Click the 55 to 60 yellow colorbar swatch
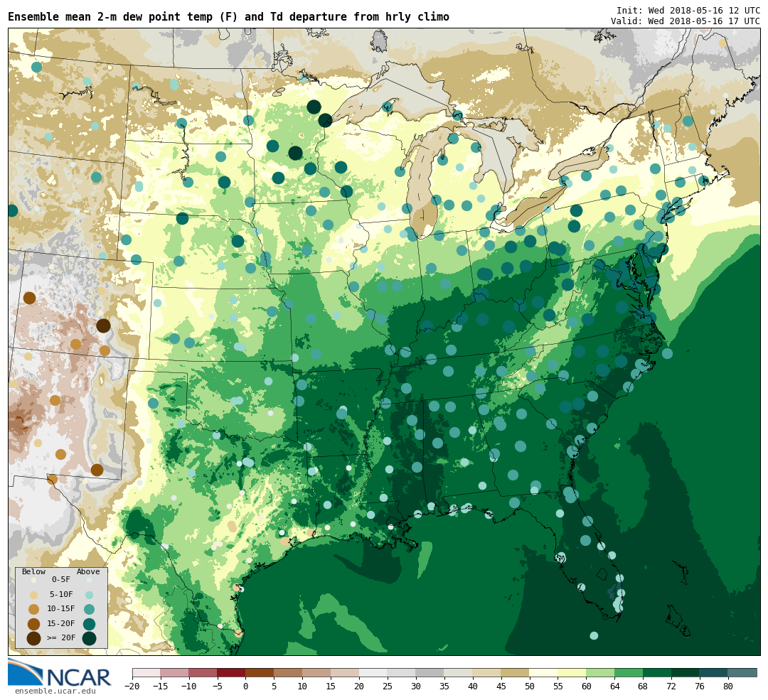 tap(572, 673)
